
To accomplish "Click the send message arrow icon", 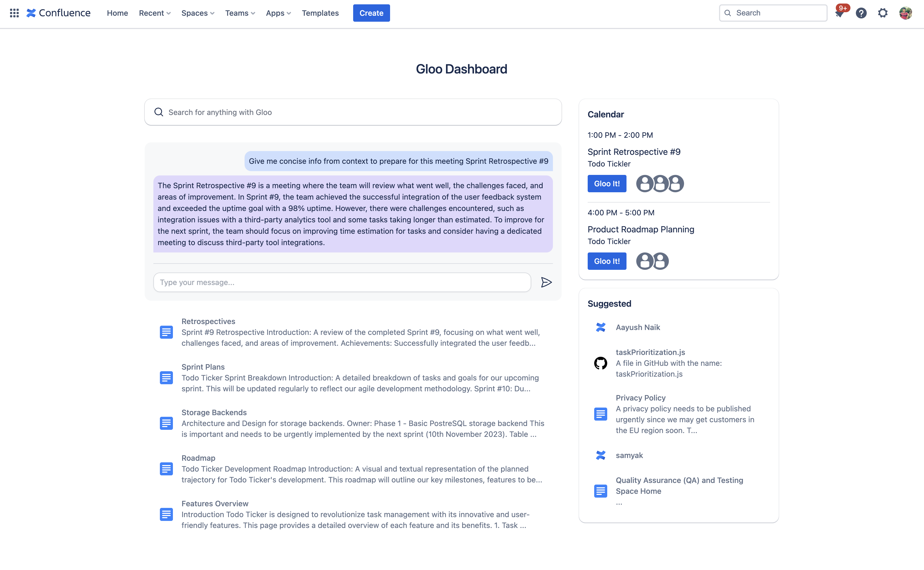I will [x=546, y=282].
